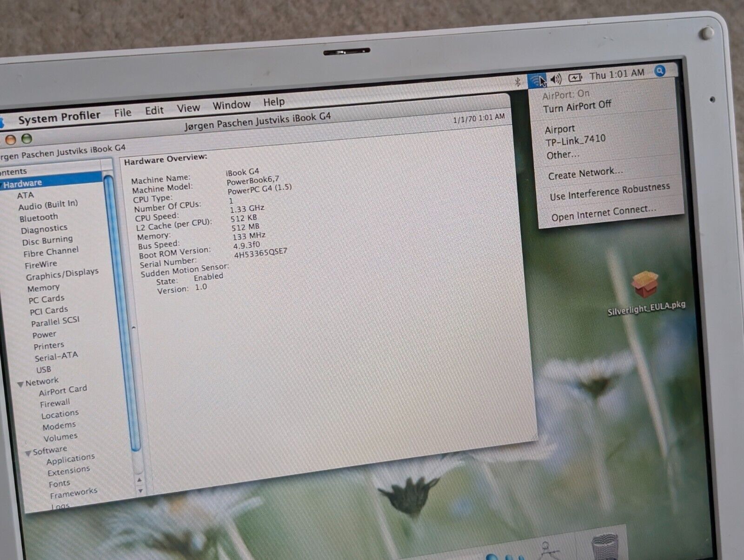Select Fibre Channel entry
Viewport: 744px width, 560px height.
coord(51,252)
